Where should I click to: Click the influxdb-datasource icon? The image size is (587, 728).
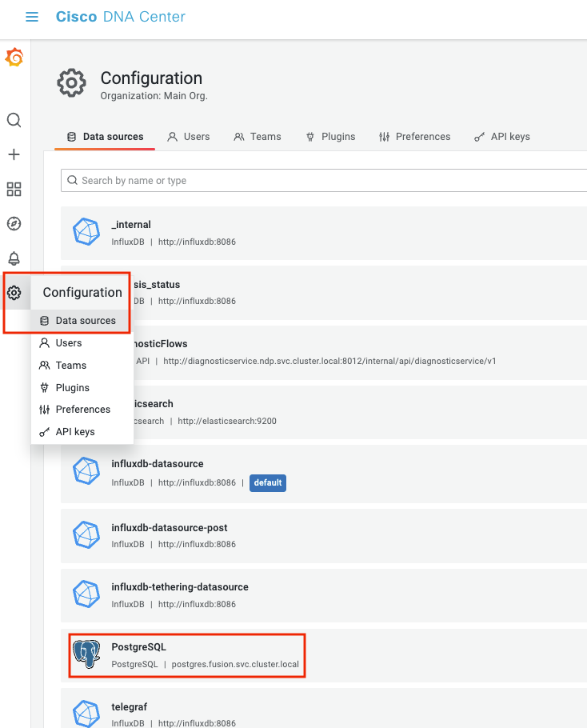click(x=86, y=471)
